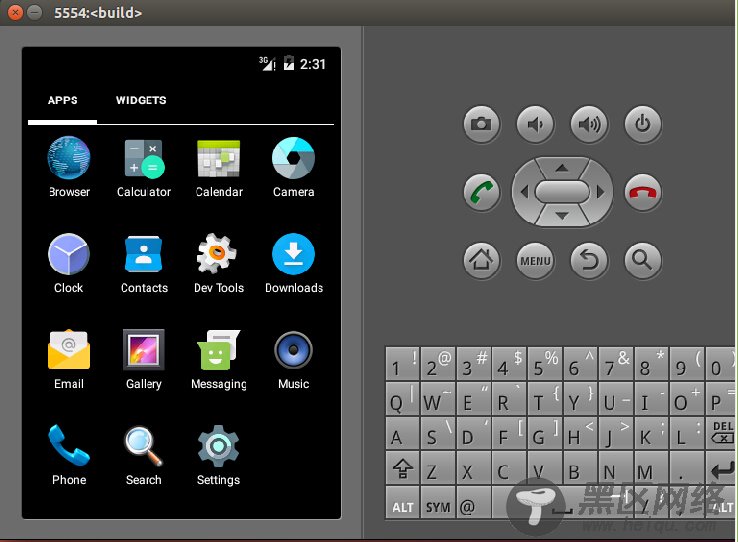This screenshot has height=542, width=738.
Task: Click the SYM key on the keyboard
Action: tap(438, 503)
